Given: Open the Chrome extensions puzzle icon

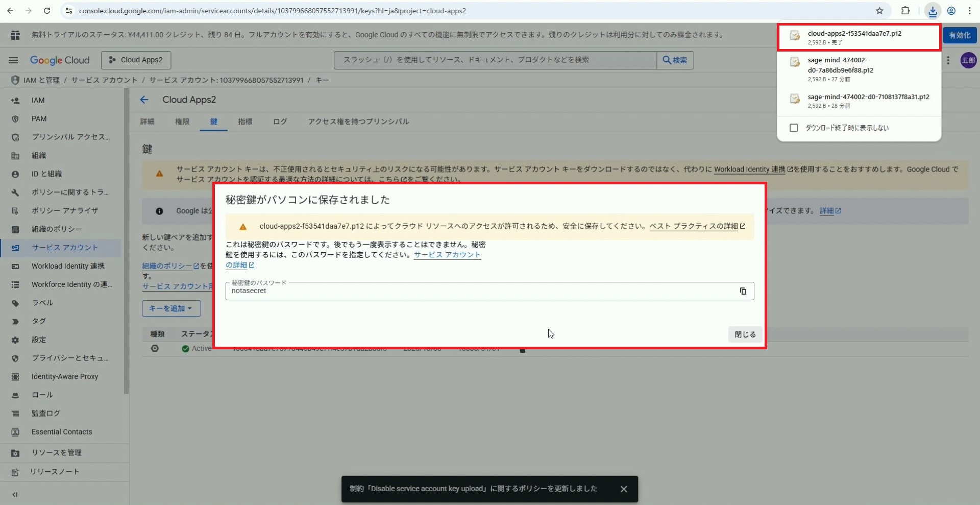Looking at the screenshot, I should [905, 11].
